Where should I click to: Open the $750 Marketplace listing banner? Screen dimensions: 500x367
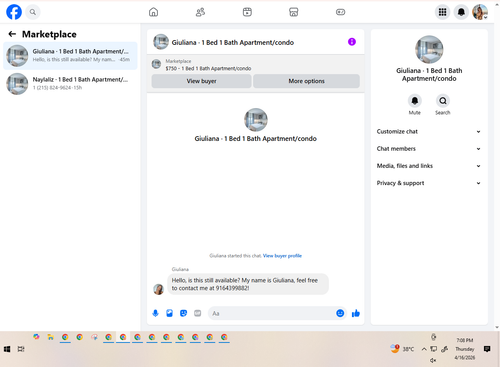pos(208,65)
